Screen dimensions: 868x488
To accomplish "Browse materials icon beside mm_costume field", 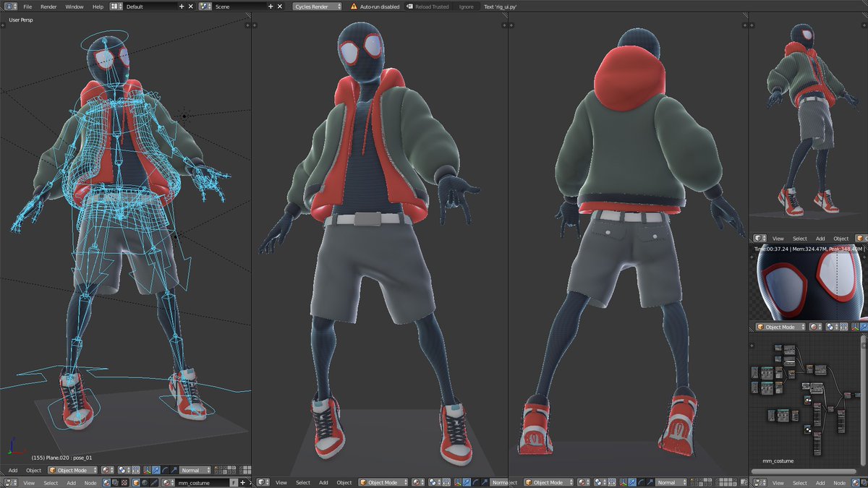I will [168, 483].
